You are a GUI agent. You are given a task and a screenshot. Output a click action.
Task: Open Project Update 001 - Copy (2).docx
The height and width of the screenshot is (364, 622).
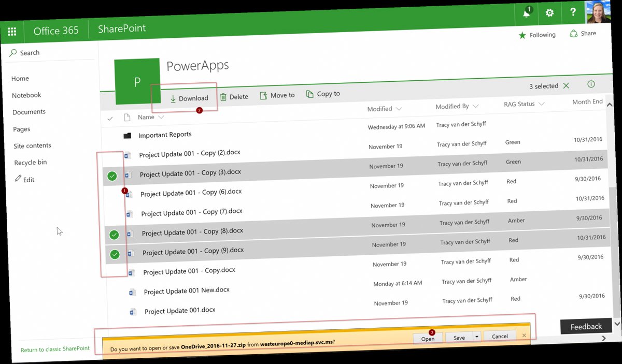(x=190, y=153)
